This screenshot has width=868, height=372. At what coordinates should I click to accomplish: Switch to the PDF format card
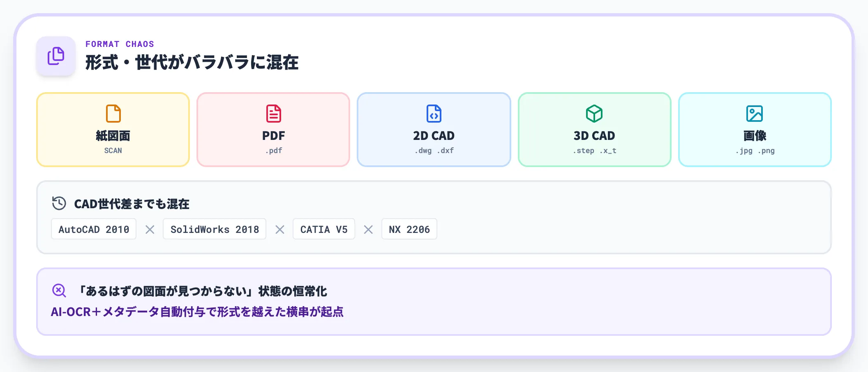click(x=273, y=130)
